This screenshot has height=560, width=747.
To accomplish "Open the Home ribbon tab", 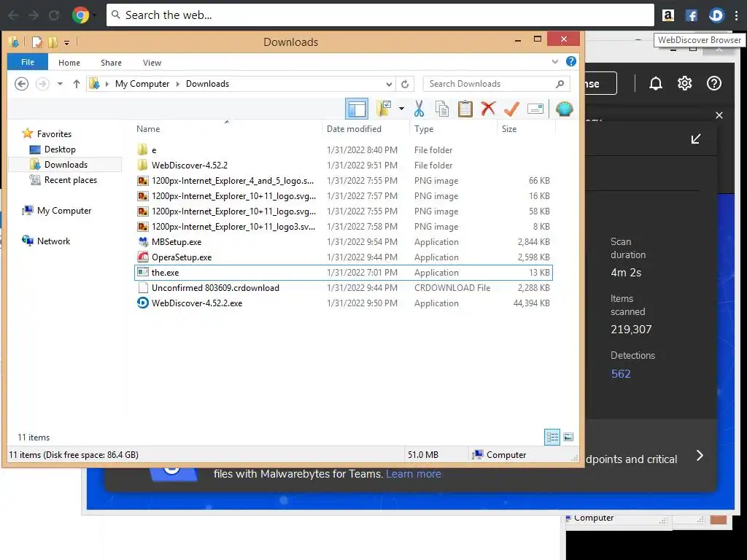I will tap(69, 63).
